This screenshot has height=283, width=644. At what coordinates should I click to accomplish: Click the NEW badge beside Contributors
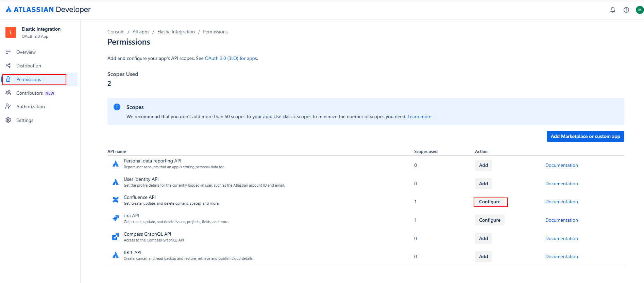50,93
